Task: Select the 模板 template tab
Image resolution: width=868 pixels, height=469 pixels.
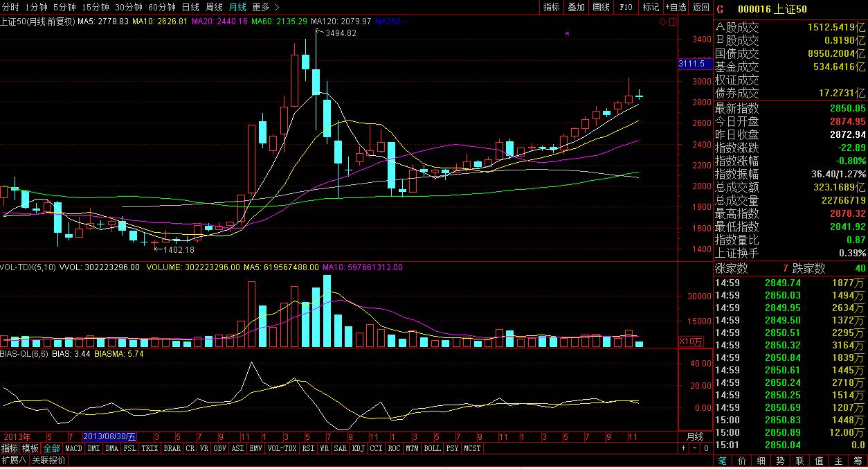Action: coord(30,448)
